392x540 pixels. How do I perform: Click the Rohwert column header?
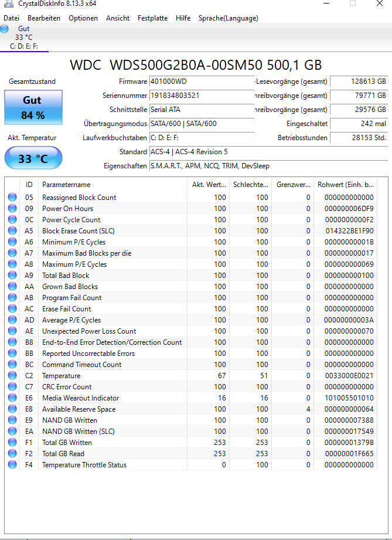click(345, 185)
